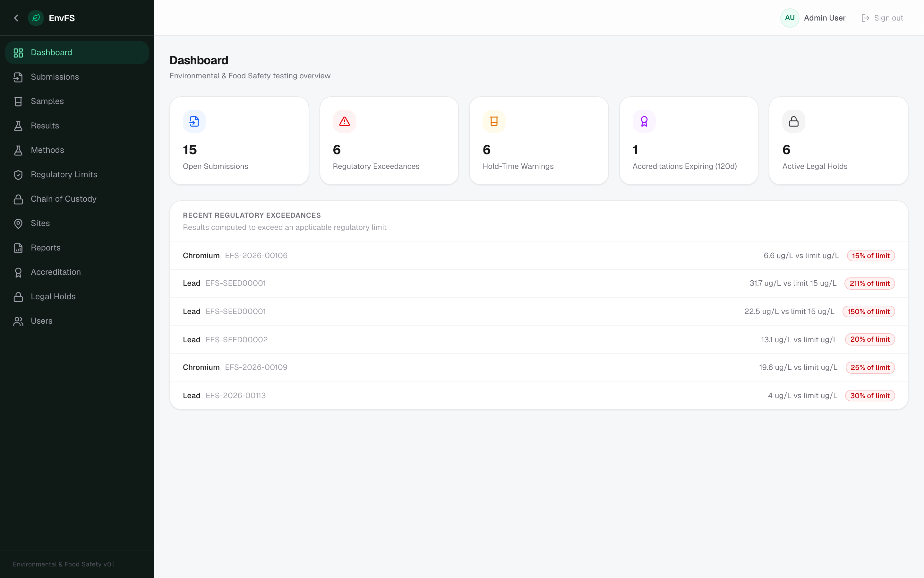Image resolution: width=924 pixels, height=578 pixels.
Task: Go to Submissions in the sidebar
Action: (77, 77)
